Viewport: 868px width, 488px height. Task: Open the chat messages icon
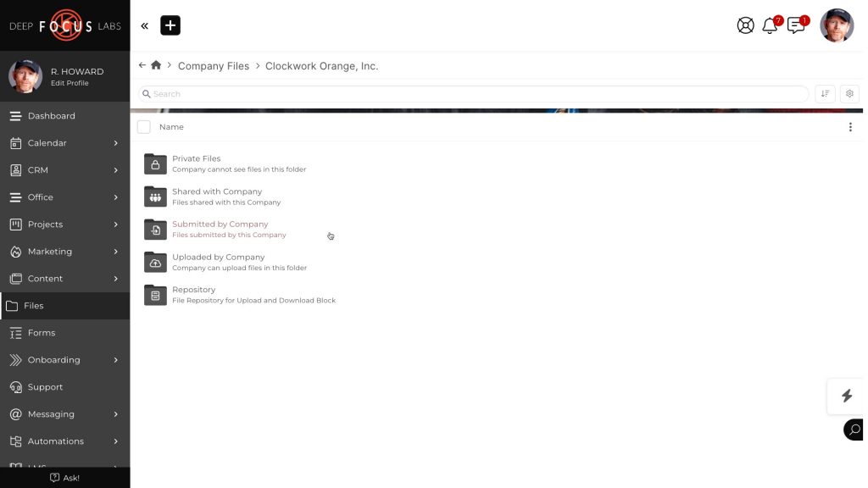pyautogui.click(x=796, y=25)
